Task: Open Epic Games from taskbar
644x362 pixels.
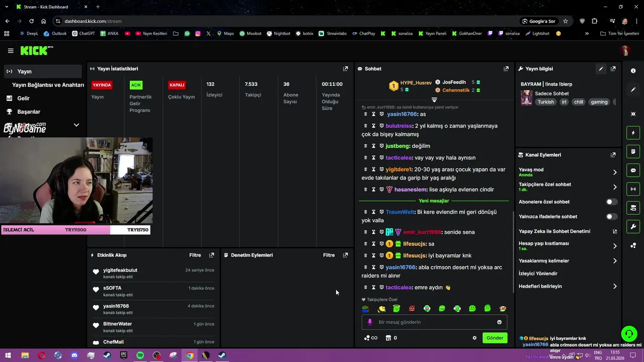Action: point(124,355)
